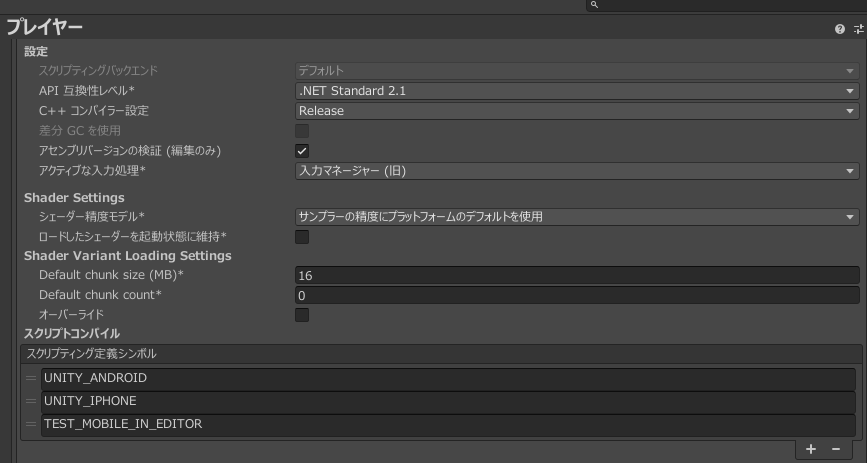Expand the アクティブな入力処理 dropdown
This screenshot has height=463, width=867.
[577, 171]
